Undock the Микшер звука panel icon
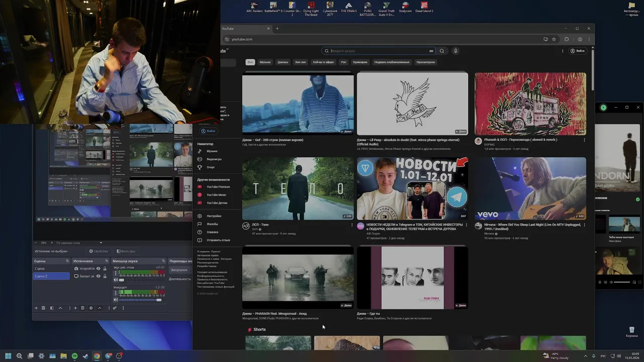The width and height of the screenshot is (644, 362). [x=164, y=261]
